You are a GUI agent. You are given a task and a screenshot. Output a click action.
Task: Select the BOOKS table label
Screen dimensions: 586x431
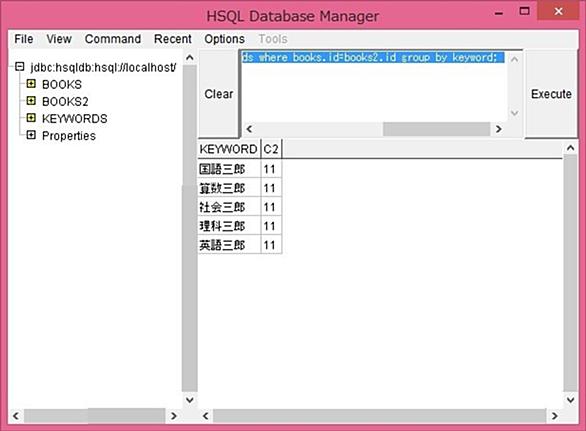(x=62, y=84)
